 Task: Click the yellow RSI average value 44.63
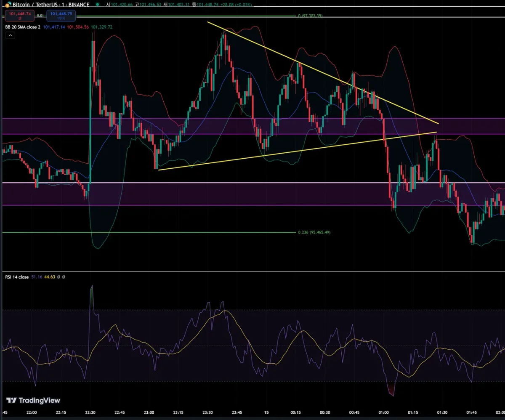(x=50, y=277)
